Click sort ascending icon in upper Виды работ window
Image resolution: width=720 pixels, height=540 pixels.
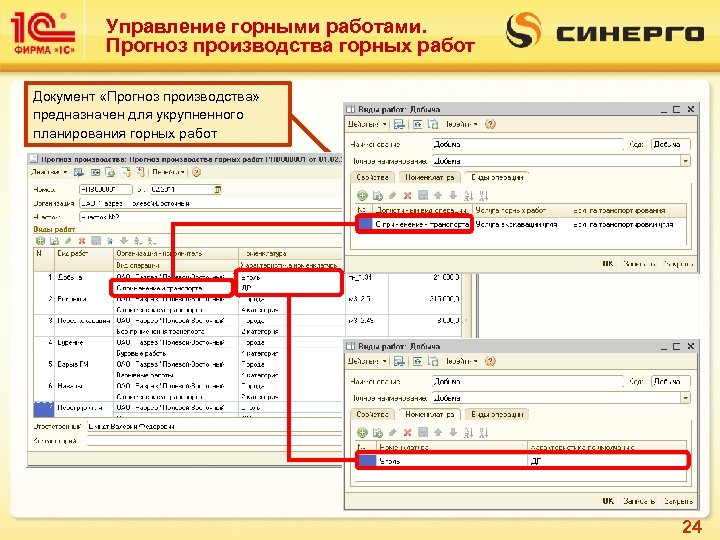click(x=468, y=196)
